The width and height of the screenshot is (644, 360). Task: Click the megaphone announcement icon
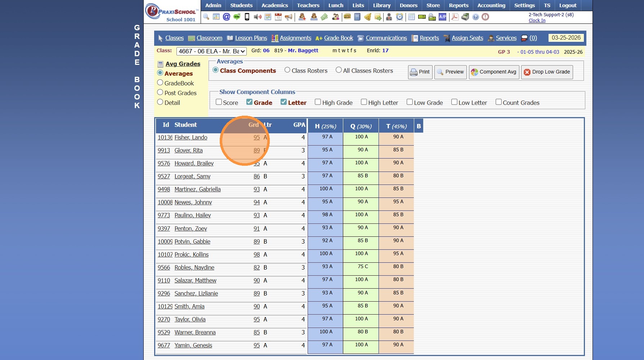pyautogui.click(x=289, y=17)
